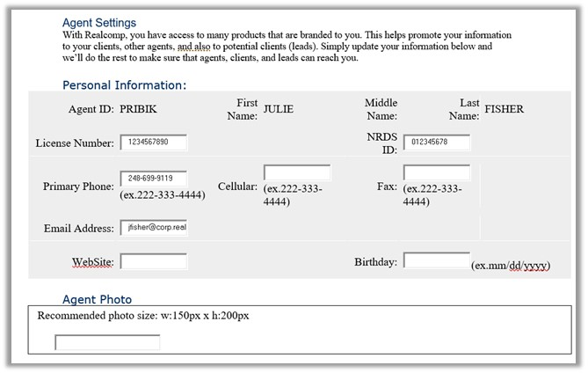Click the Birthday date field

click(437, 260)
